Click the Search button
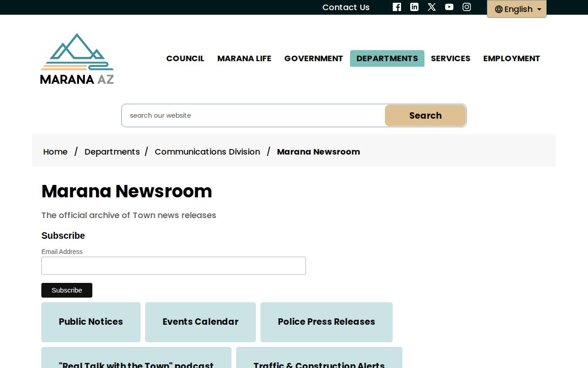 click(x=425, y=115)
